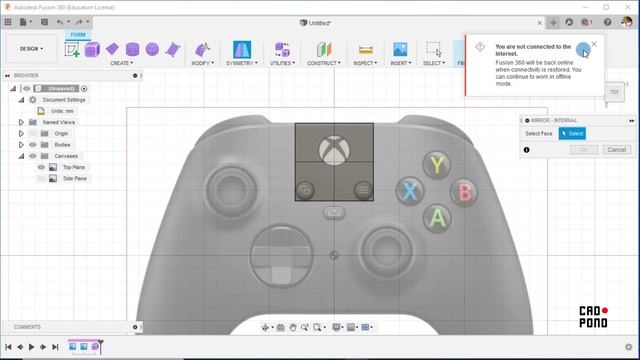640x360 pixels.
Task: Expand the Named Views folder
Action: (x=21, y=122)
